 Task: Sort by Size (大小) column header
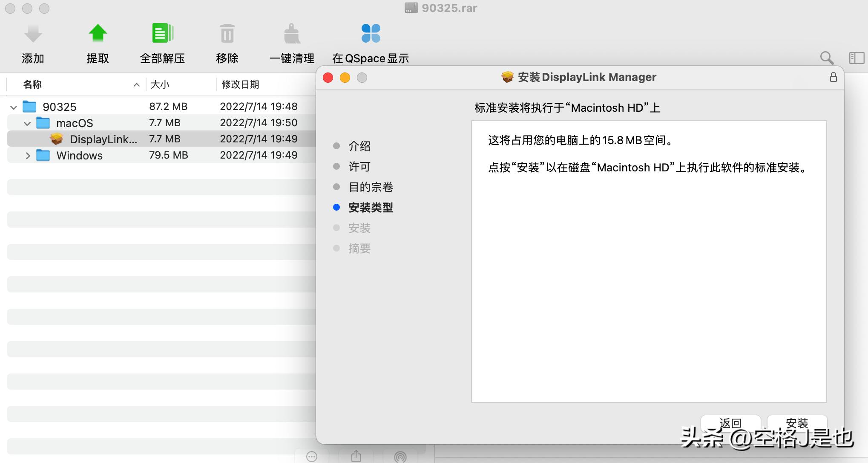(x=160, y=84)
